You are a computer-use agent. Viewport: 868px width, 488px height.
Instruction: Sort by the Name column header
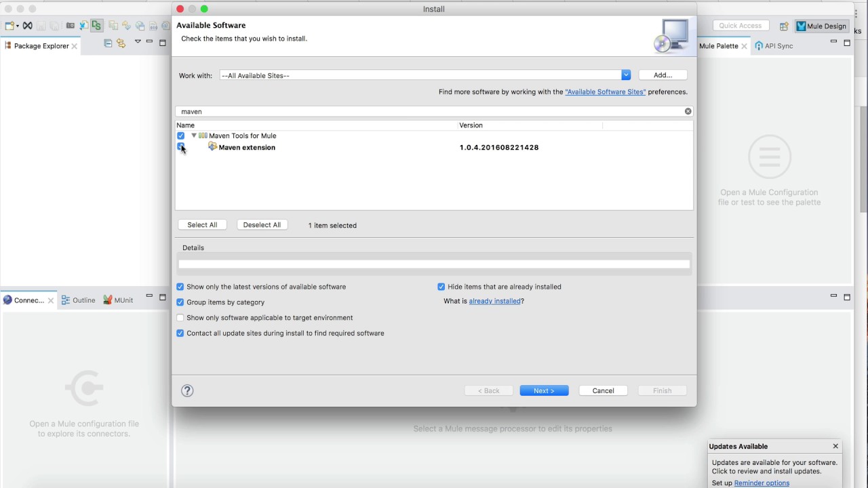tap(317, 125)
